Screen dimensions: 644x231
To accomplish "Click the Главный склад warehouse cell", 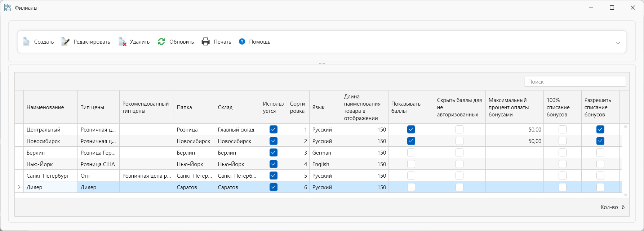I will point(237,129).
